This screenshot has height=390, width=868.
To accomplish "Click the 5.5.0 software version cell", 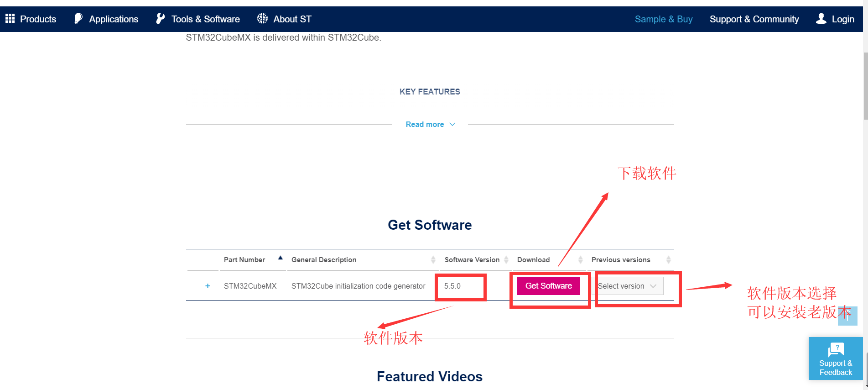I will pyautogui.click(x=452, y=286).
